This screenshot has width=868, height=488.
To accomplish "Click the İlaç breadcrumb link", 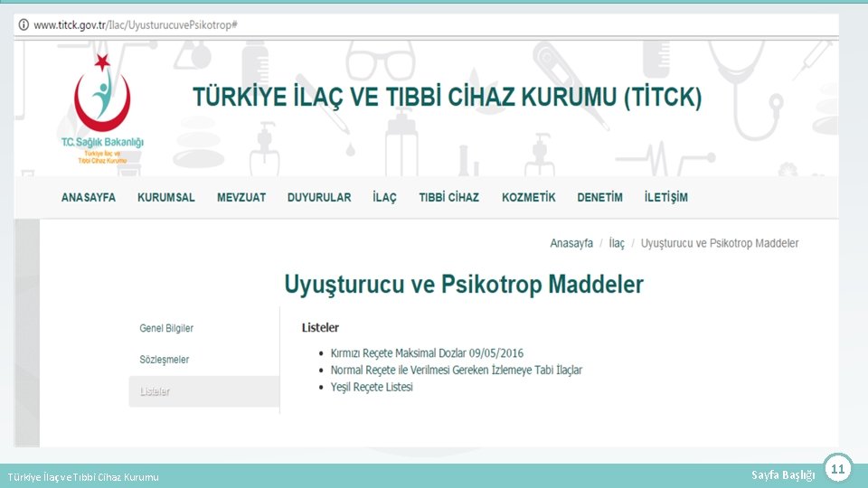I will 617,243.
